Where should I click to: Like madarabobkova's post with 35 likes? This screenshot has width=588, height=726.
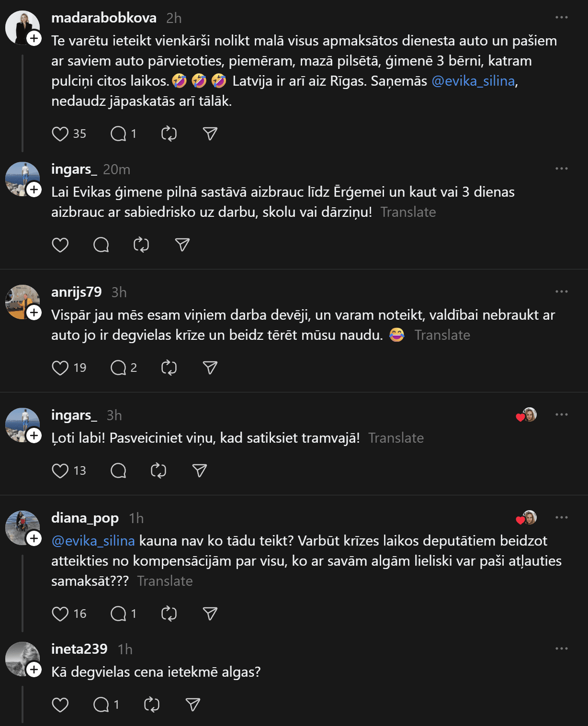(60, 134)
